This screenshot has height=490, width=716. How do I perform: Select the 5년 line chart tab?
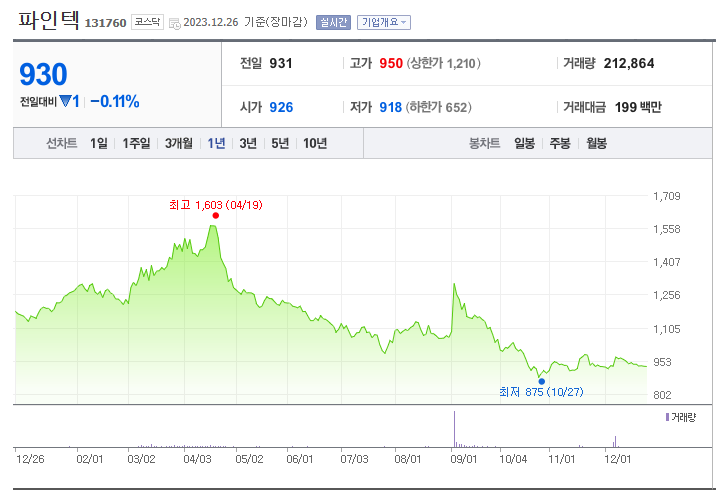(x=280, y=143)
